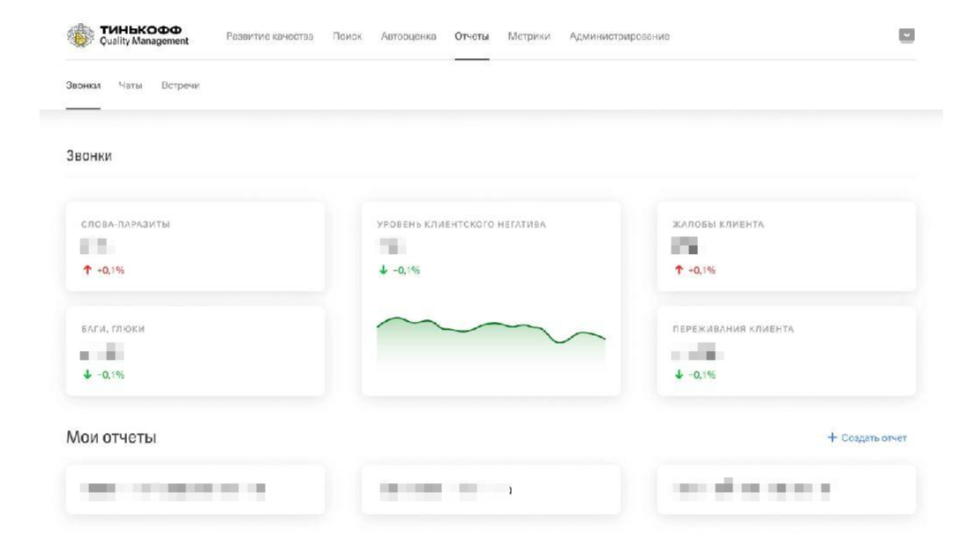Viewport: 953px width, 560px height.
Task: Go to Администрирование in the top menu
Action: pos(619,36)
